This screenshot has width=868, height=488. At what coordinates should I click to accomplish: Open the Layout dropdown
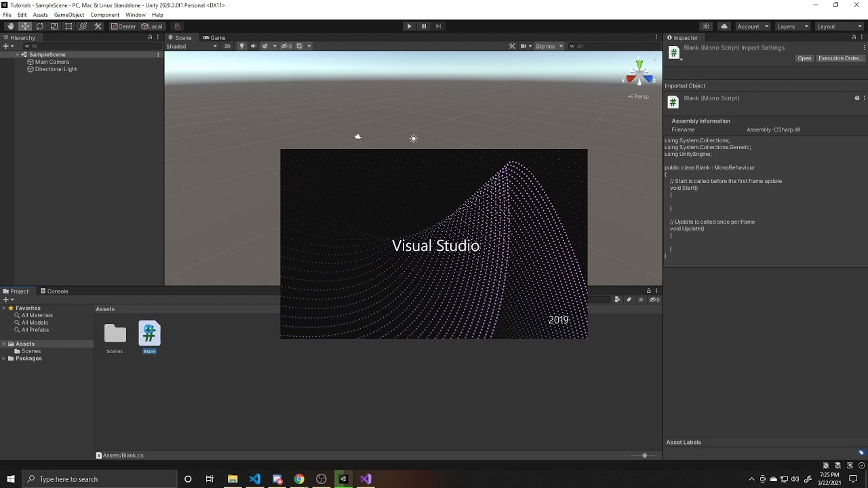pos(839,26)
